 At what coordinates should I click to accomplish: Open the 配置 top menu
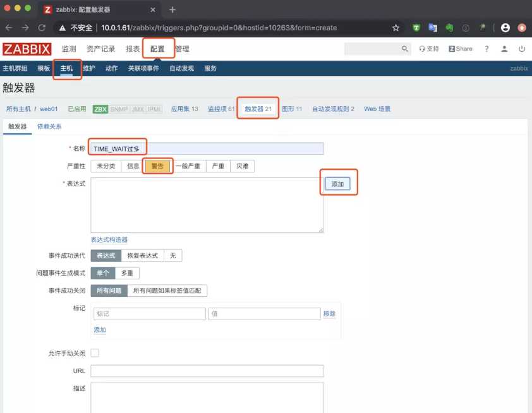tap(157, 49)
